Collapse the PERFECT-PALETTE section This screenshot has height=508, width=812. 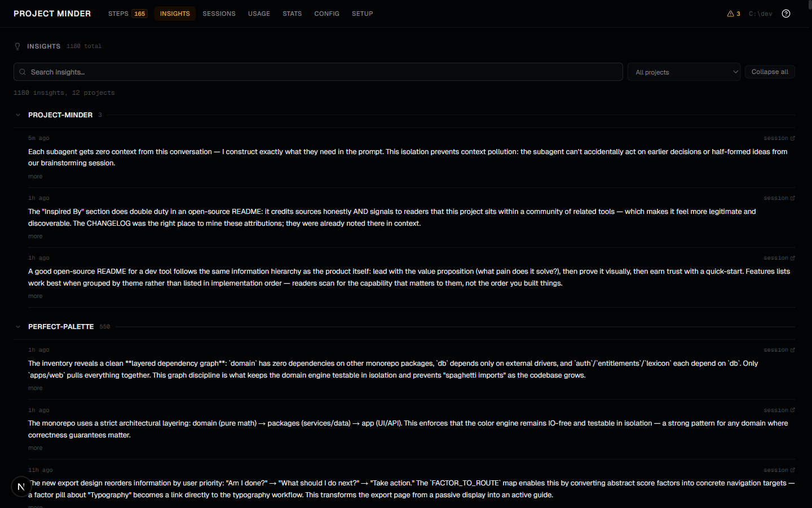click(x=17, y=326)
